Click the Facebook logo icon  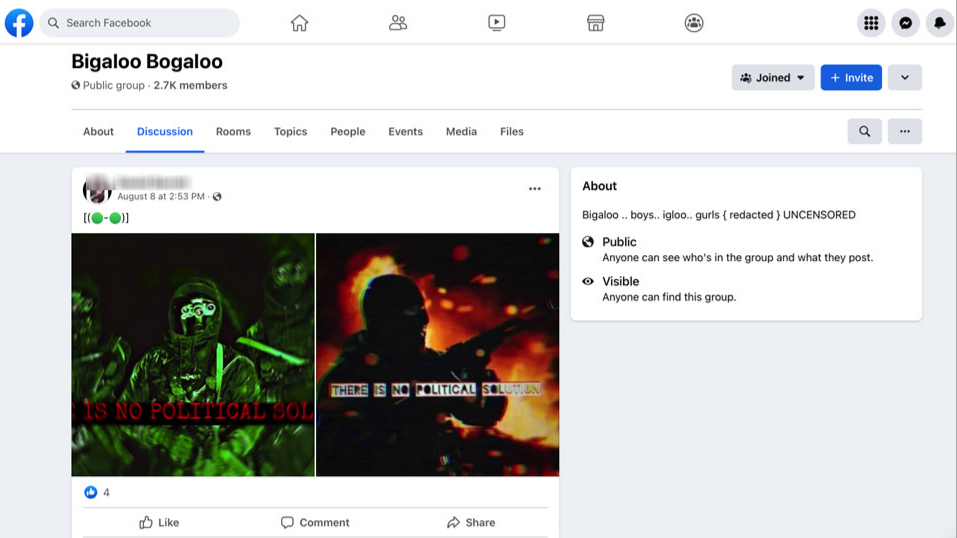(19, 22)
